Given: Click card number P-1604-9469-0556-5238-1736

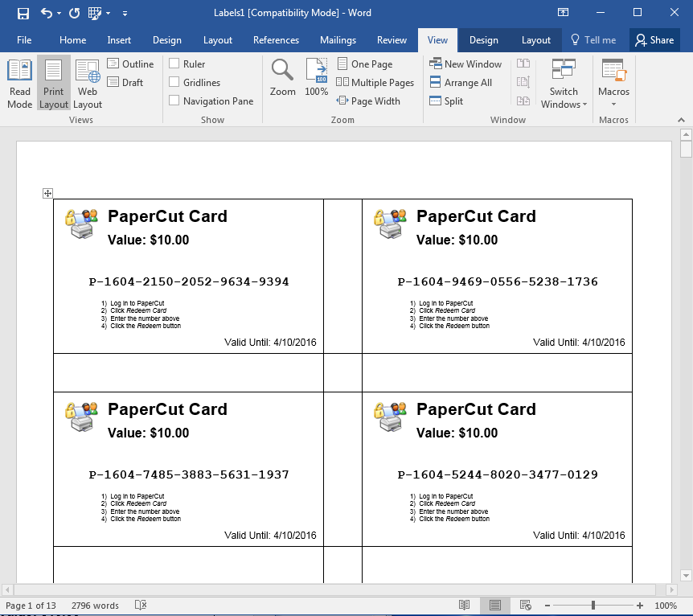Looking at the screenshot, I should tap(498, 281).
